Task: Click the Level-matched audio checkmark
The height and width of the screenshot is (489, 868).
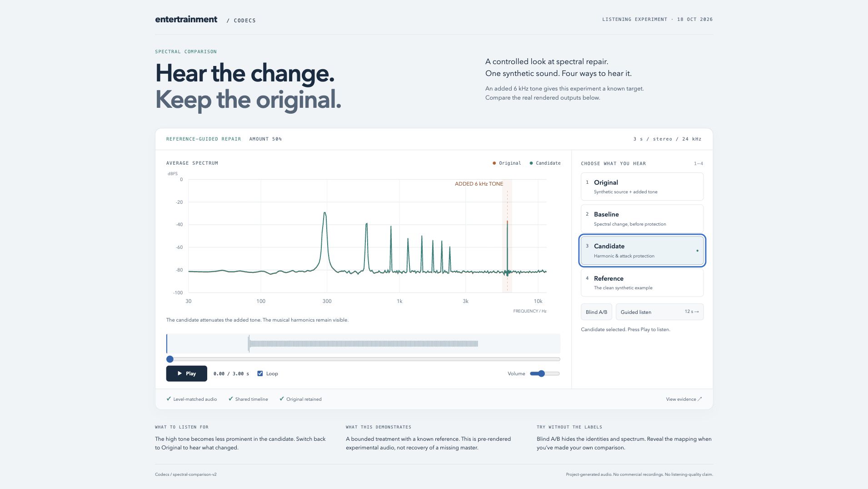Action: pyautogui.click(x=169, y=399)
